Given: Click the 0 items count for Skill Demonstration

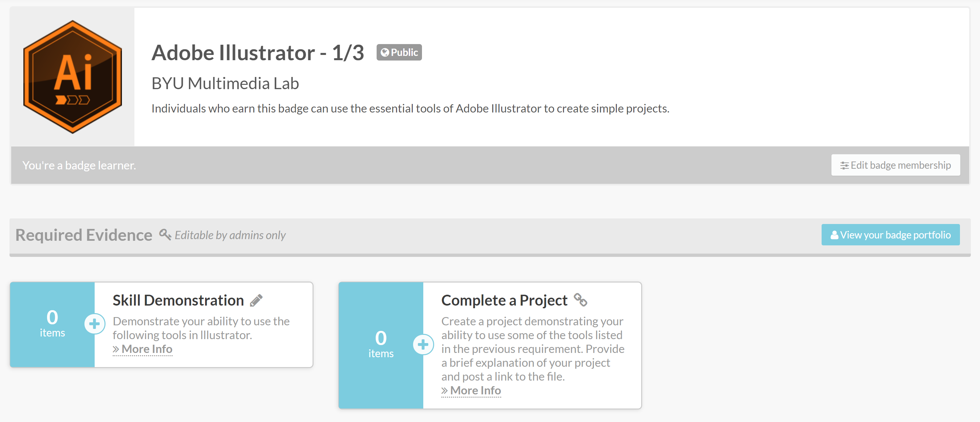Looking at the screenshot, I should (53, 324).
